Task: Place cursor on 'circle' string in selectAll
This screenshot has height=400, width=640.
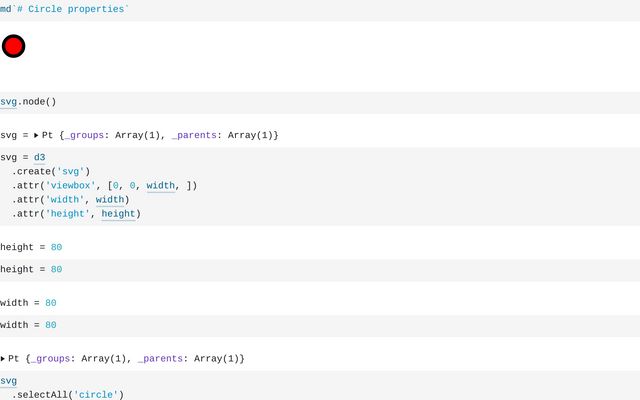Action: [x=97, y=395]
